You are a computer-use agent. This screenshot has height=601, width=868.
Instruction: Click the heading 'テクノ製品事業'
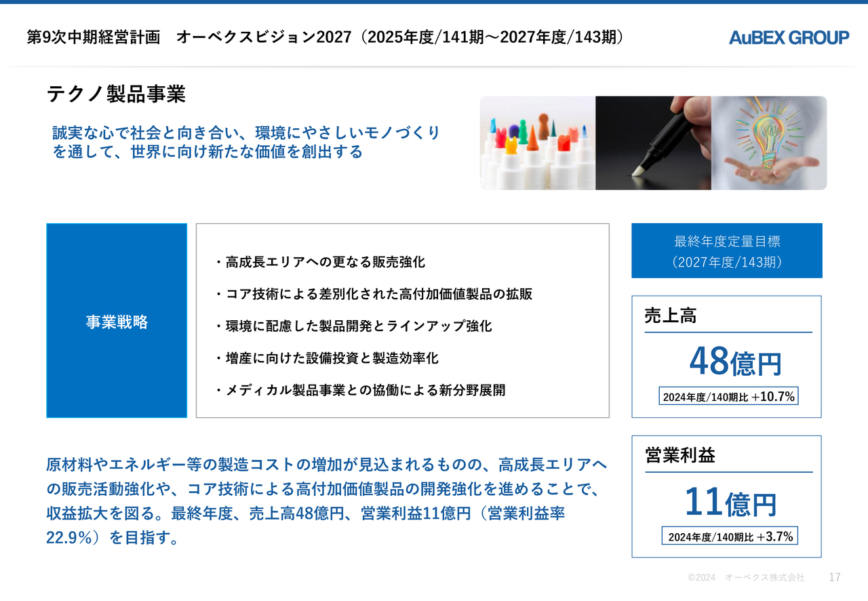(116, 94)
